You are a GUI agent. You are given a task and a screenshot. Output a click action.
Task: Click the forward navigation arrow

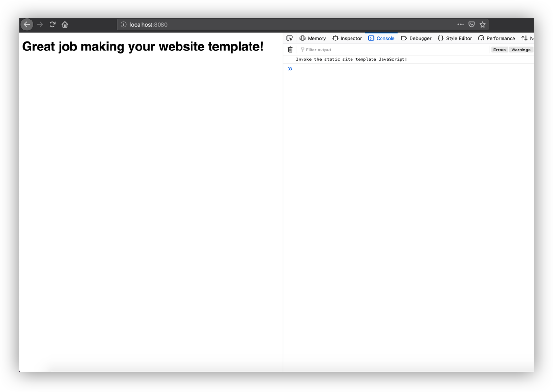40,24
